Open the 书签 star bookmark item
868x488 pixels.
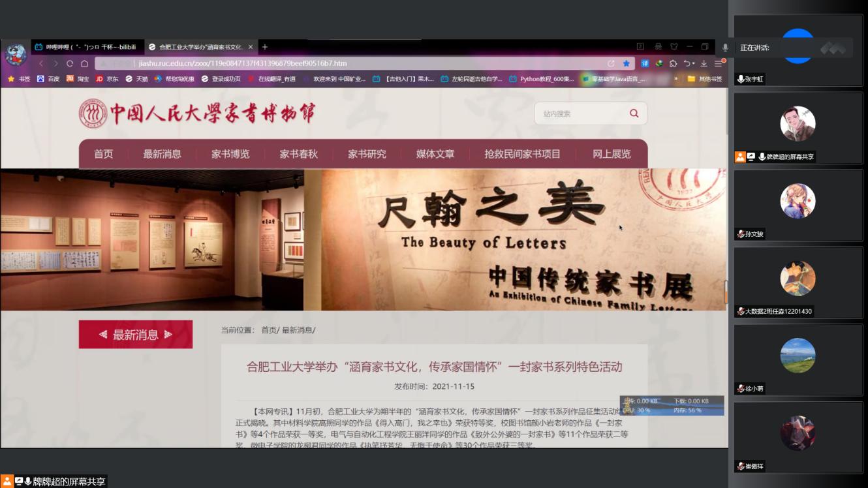(x=19, y=79)
